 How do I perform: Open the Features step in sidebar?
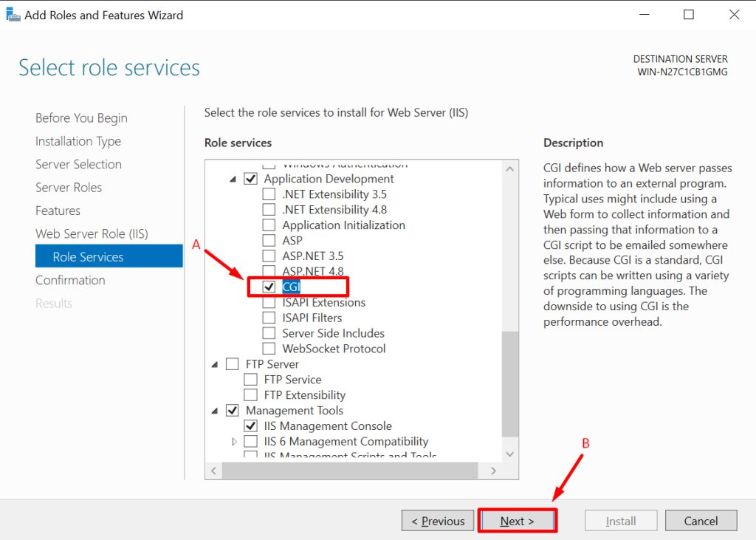(x=58, y=211)
